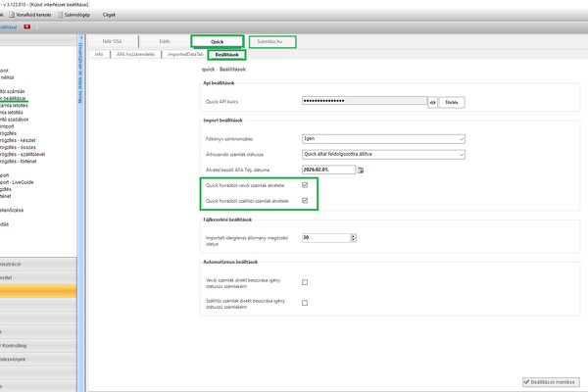The image size is (588, 392).
Task: Increase the temporary file retention value
Action: click(x=353, y=235)
